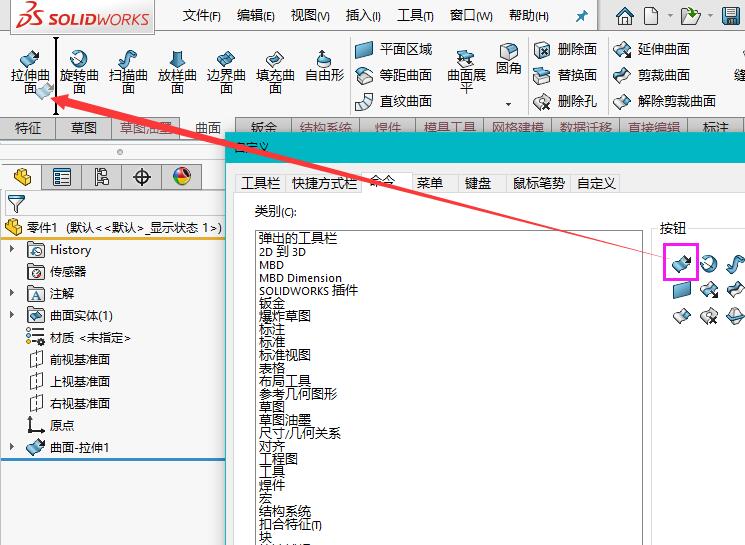Open the New document dropdown arrow
745x545 pixels.
click(x=670, y=16)
